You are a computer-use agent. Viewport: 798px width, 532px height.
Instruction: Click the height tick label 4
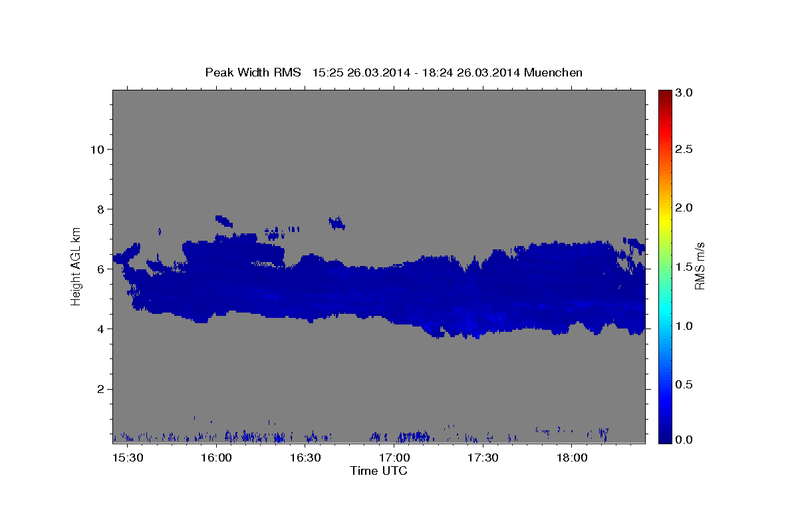100,329
